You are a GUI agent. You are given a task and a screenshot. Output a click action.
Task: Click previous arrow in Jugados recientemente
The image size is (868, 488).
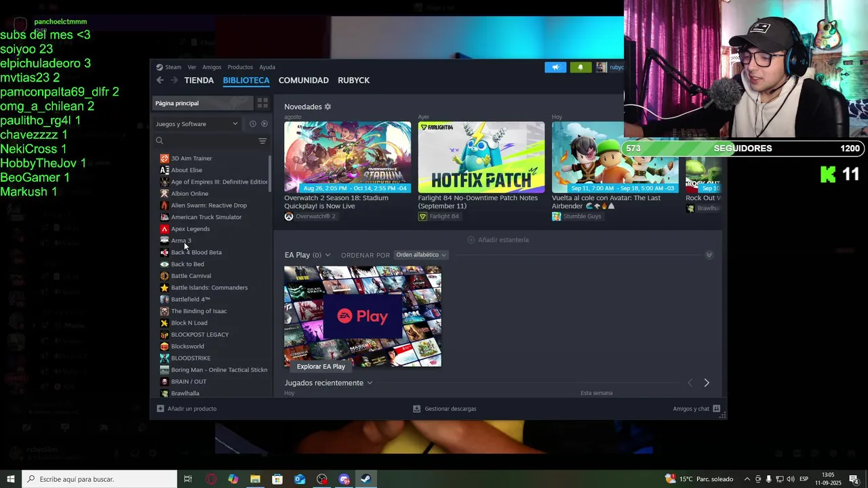click(690, 383)
